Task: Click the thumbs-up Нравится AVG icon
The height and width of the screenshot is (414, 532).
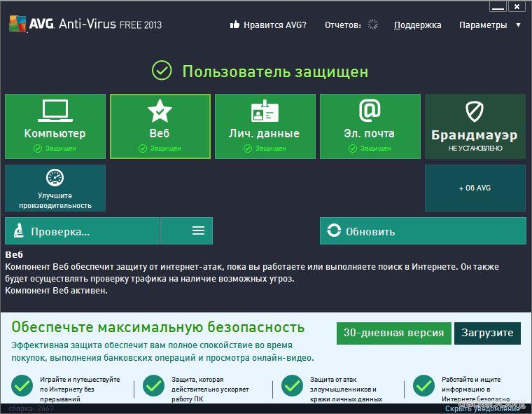Action: 235,25
